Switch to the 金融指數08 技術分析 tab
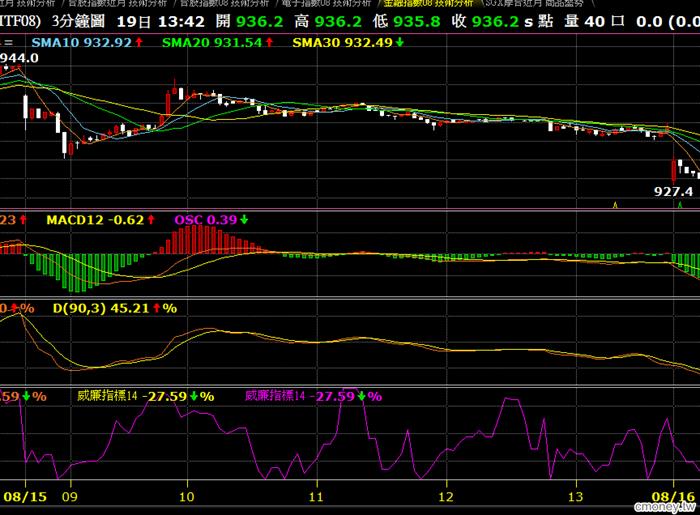Screen dimensions: 700x515 coord(428,3)
